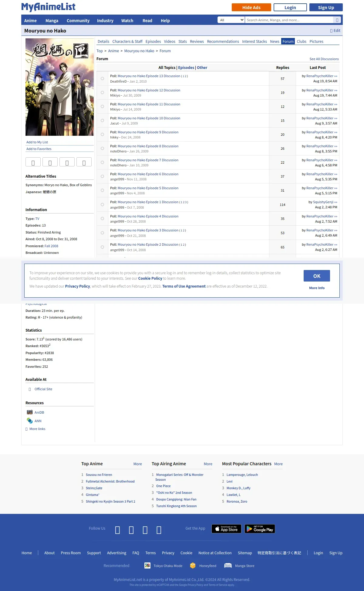Click the Hide Ads button
This screenshot has height=591, width=364.
point(251,7)
